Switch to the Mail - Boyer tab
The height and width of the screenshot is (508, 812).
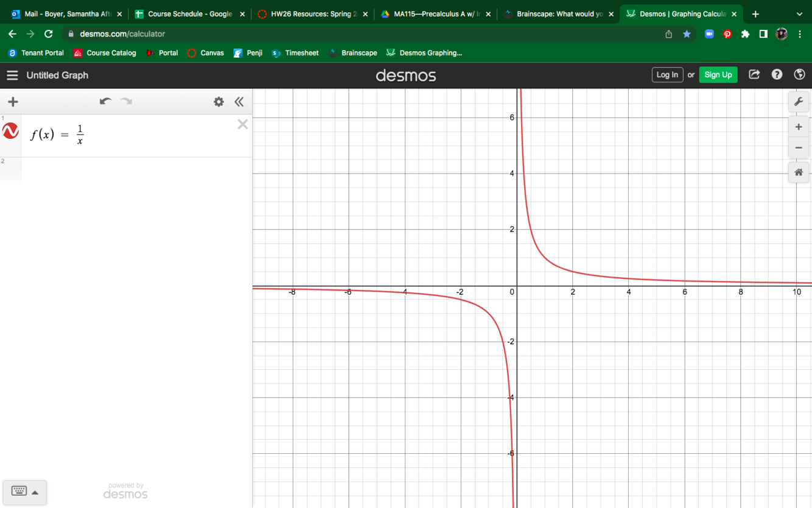click(66, 14)
